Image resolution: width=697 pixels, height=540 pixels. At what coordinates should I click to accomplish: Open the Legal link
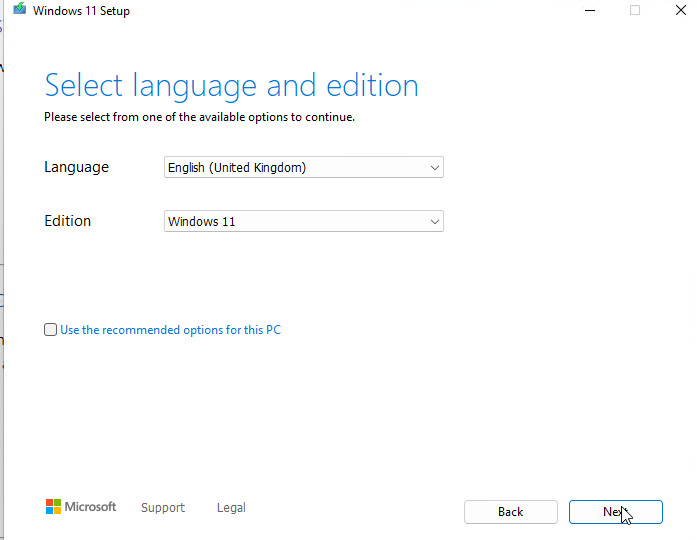(231, 508)
